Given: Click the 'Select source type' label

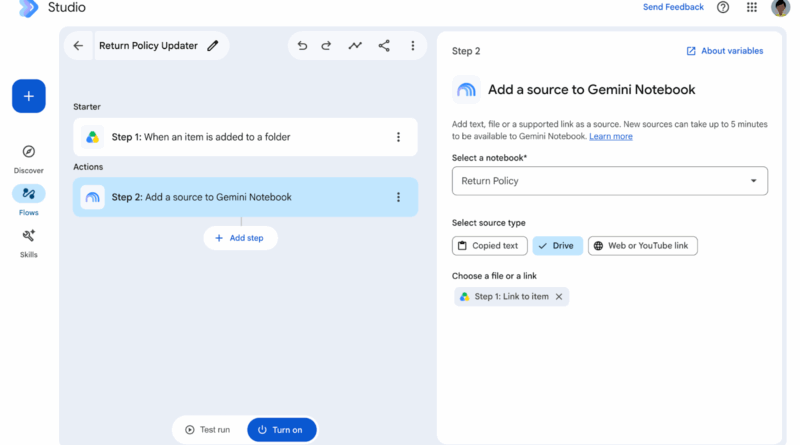Looking at the screenshot, I should point(488,222).
